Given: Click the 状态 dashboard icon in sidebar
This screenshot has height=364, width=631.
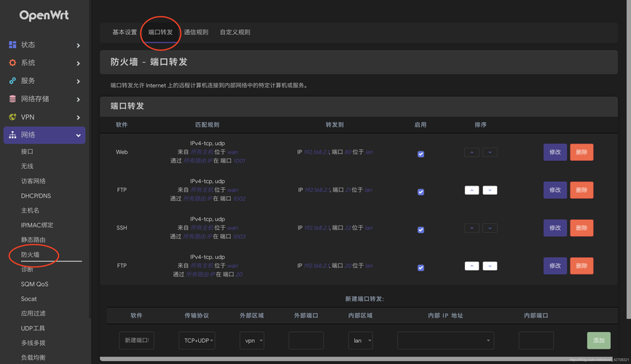Looking at the screenshot, I should tap(12, 44).
